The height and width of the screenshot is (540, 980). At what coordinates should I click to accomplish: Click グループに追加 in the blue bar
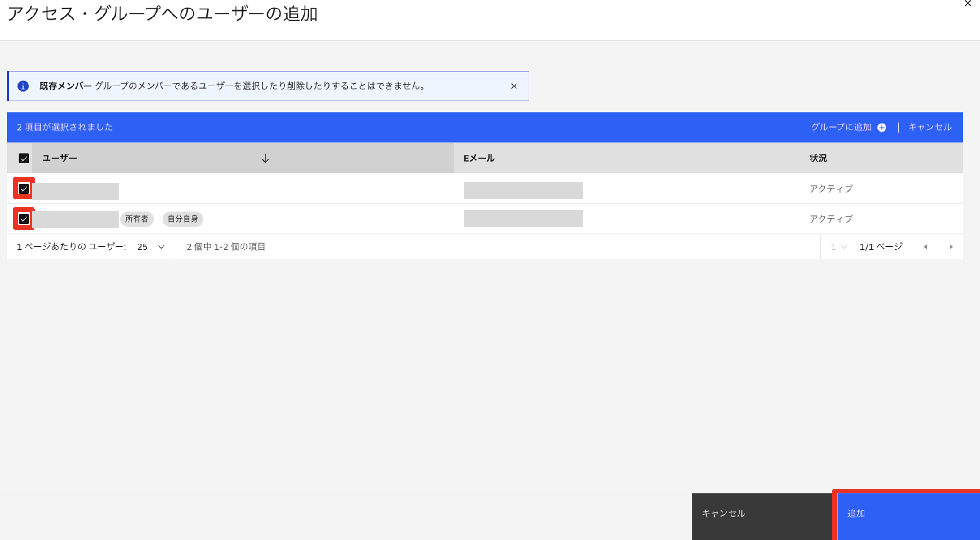coord(841,127)
